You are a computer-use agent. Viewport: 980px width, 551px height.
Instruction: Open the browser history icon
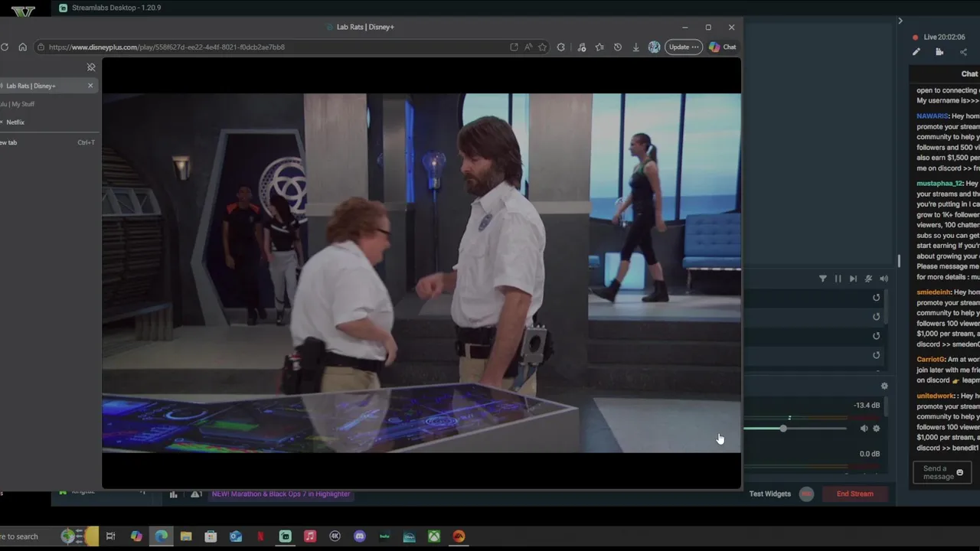pos(618,47)
